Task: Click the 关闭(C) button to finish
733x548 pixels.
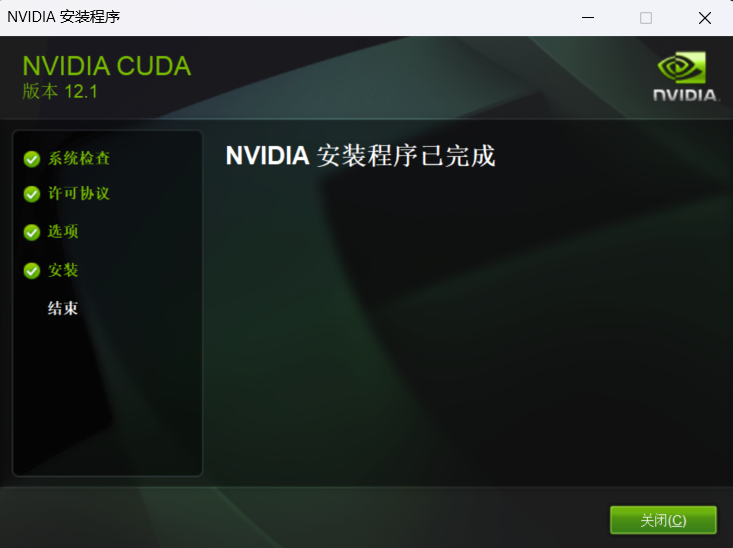Action: coord(663,520)
